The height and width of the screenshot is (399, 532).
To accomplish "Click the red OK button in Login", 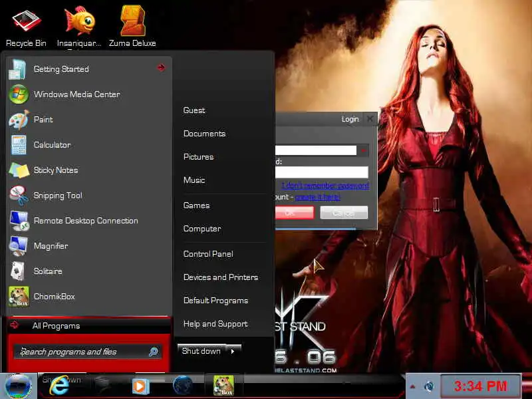I will (x=295, y=213).
